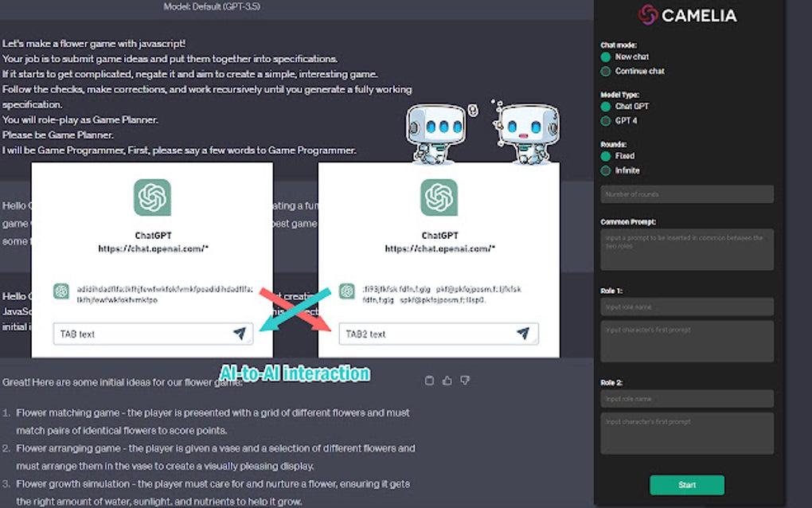Select the Role 1 name field
This screenshot has height=508, width=812.
(686, 307)
